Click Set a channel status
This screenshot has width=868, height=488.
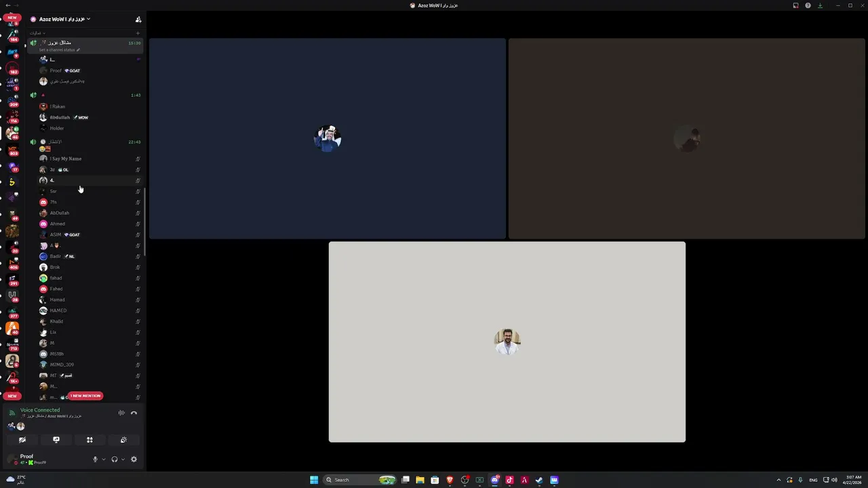click(x=60, y=50)
